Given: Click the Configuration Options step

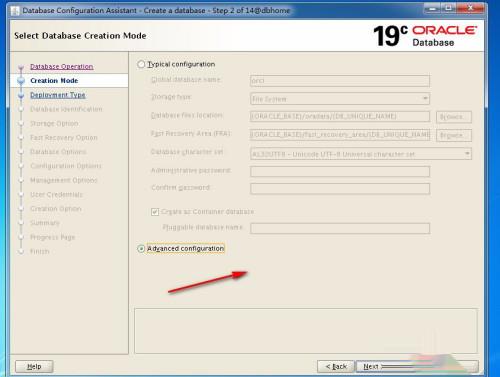Looking at the screenshot, I should (x=66, y=166).
